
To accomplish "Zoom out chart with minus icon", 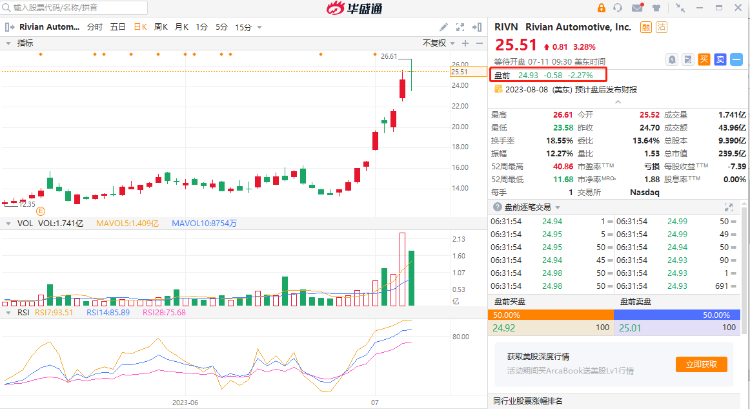I will (479, 44).
